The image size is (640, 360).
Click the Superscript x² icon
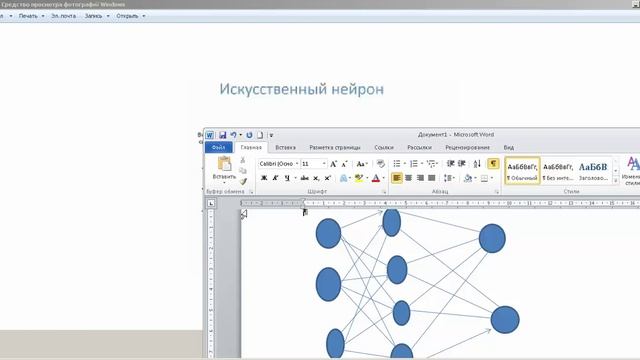[x=327, y=178]
